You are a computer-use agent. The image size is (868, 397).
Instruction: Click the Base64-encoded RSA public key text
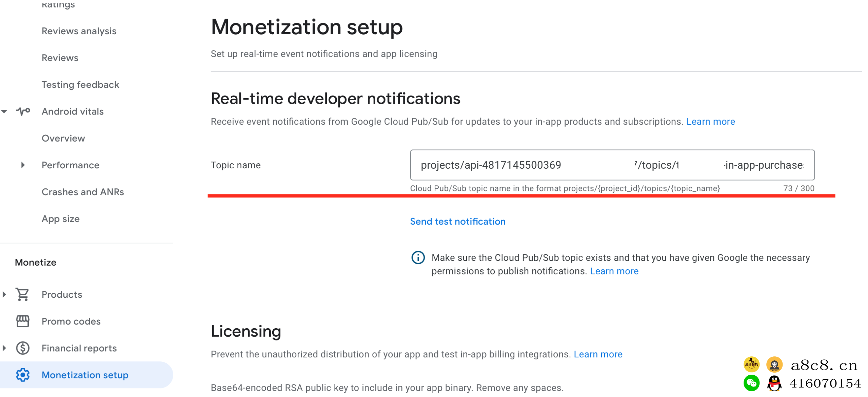(387, 388)
